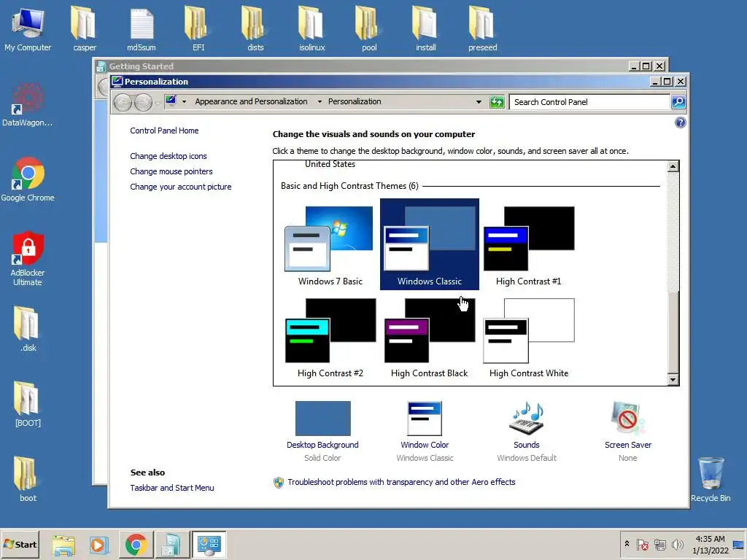747x560 pixels.
Task: Click the Show Desktop button in tray
Action: pyautogui.click(x=739, y=544)
